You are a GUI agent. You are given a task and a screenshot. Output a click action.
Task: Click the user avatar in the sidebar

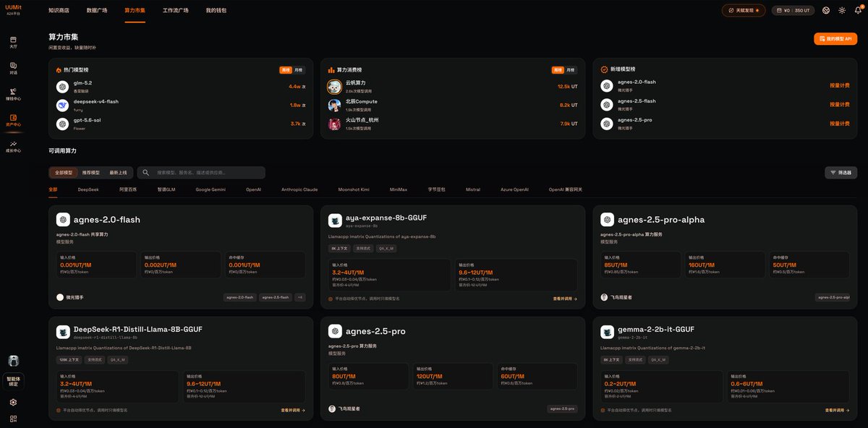coord(13,361)
